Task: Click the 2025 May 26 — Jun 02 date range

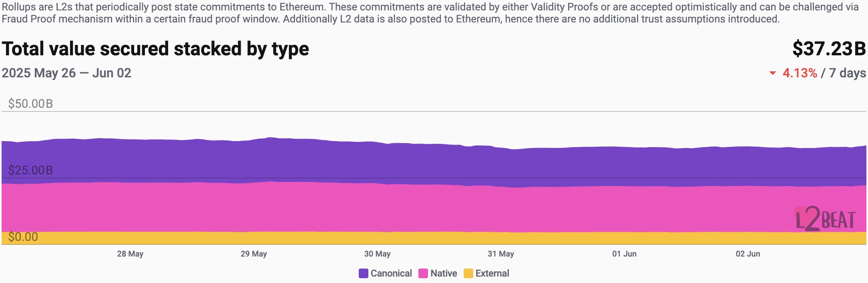Action: [x=66, y=73]
